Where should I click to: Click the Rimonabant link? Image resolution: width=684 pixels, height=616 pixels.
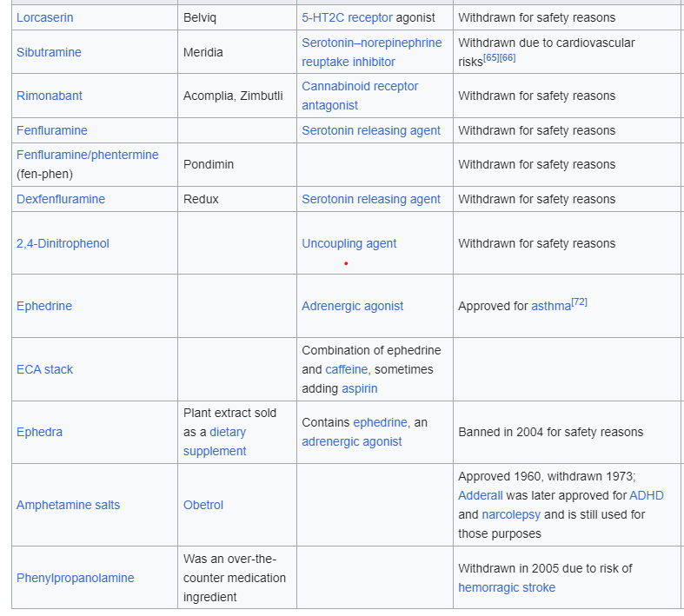tap(50, 96)
